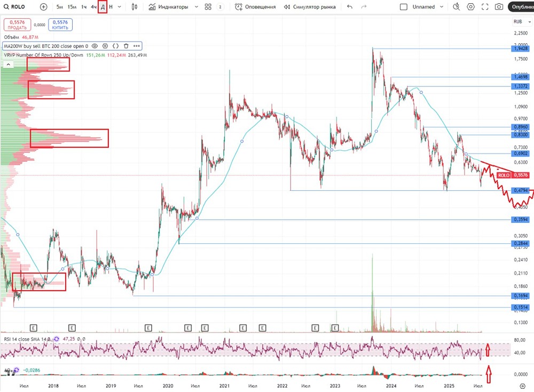
Task: Click the RSI 14 close indicator label
Action: pyautogui.click(x=27, y=339)
